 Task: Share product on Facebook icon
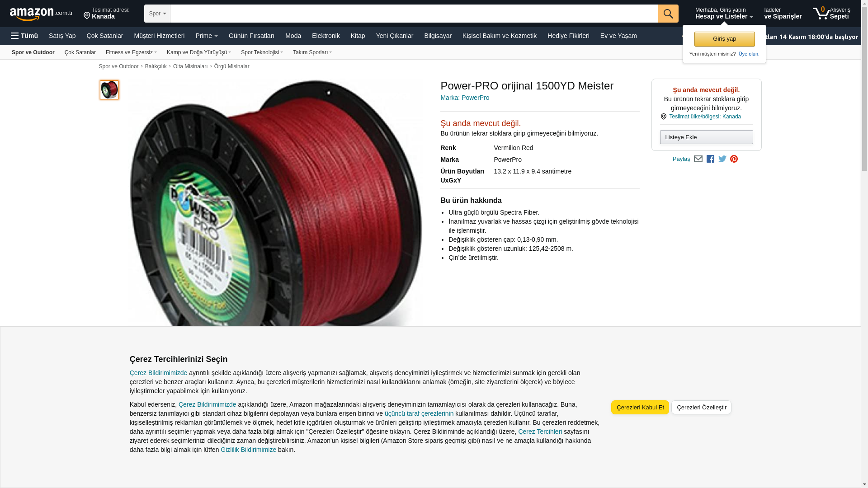[x=710, y=159]
